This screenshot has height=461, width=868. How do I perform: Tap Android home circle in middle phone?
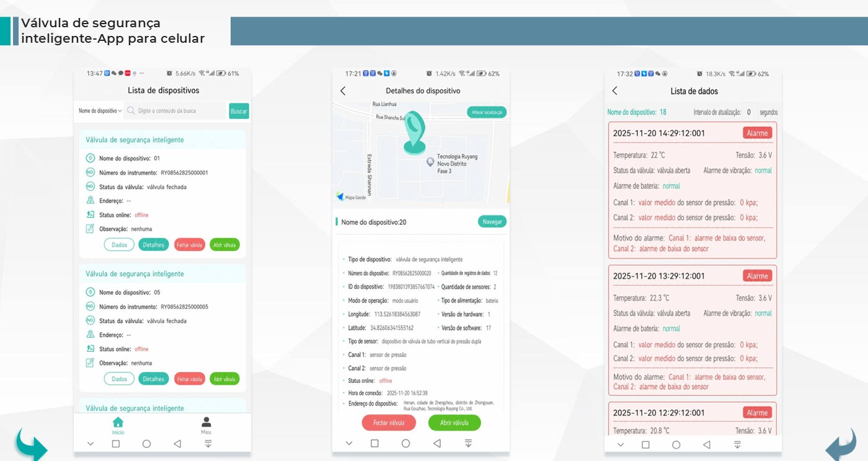click(x=405, y=444)
